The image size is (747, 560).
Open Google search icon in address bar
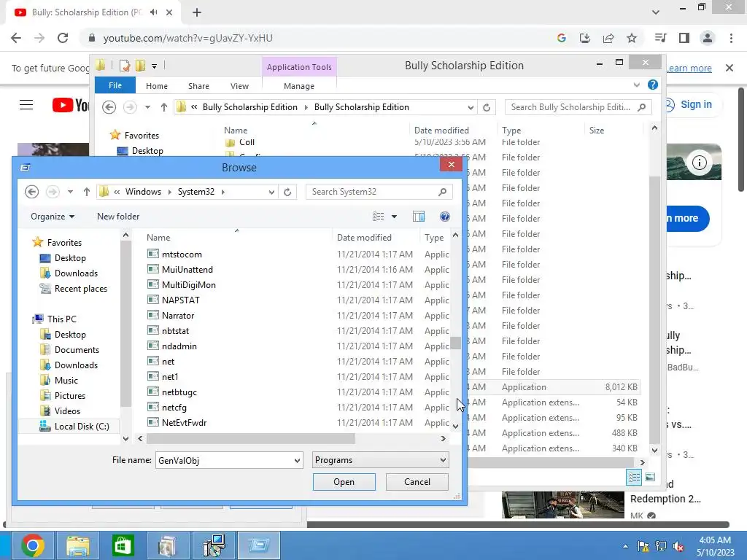pos(561,38)
